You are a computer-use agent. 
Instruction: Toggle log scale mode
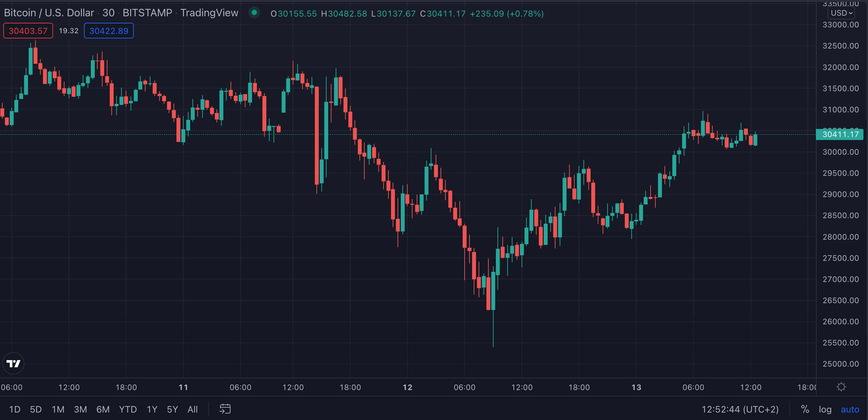coord(825,409)
